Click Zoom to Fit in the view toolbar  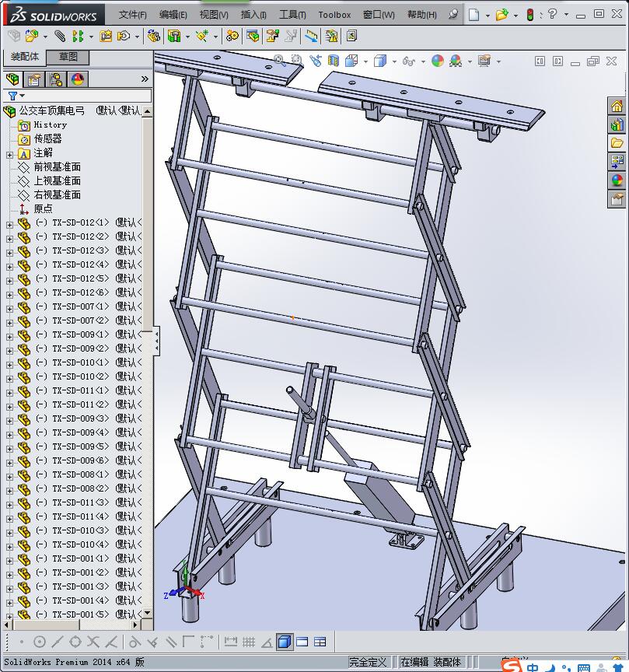(x=280, y=61)
